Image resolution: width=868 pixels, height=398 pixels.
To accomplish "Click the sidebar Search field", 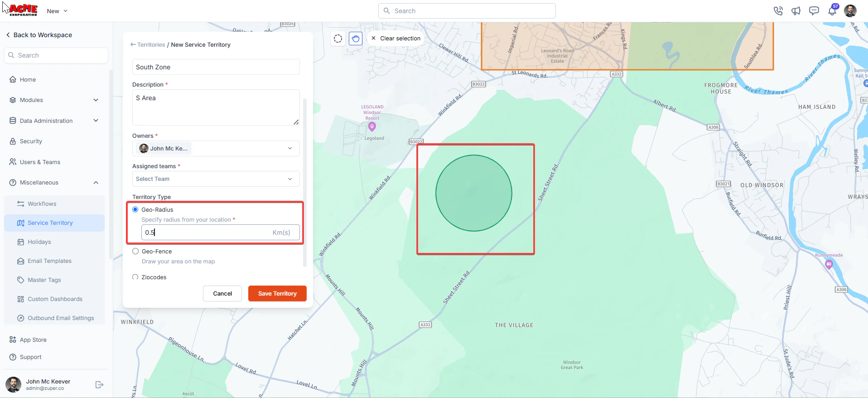I will click(56, 55).
